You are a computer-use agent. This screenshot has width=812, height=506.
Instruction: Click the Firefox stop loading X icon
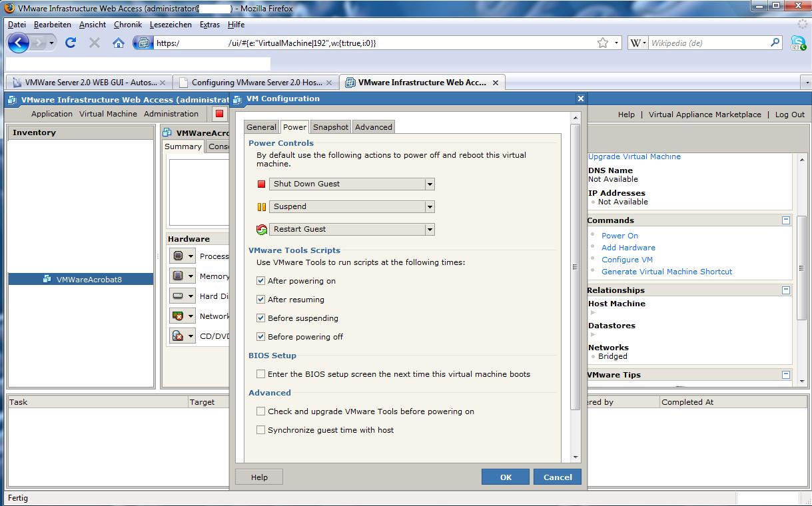(x=95, y=43)
